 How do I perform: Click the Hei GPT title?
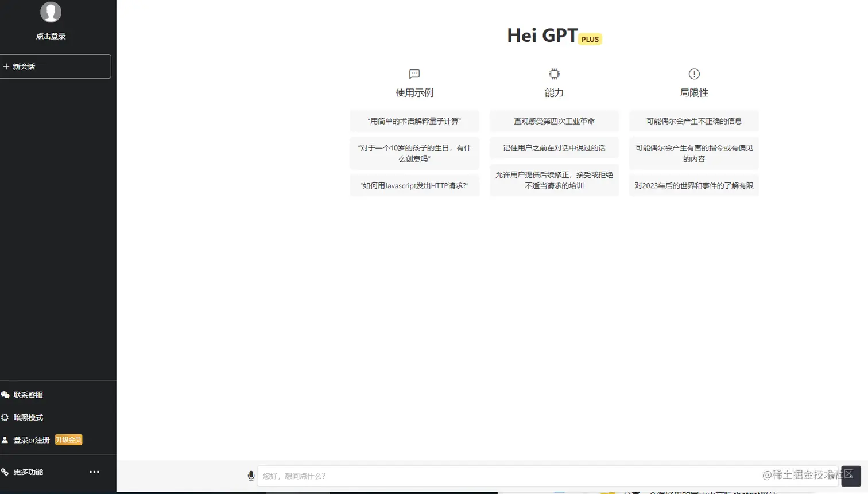coord(542,36)
